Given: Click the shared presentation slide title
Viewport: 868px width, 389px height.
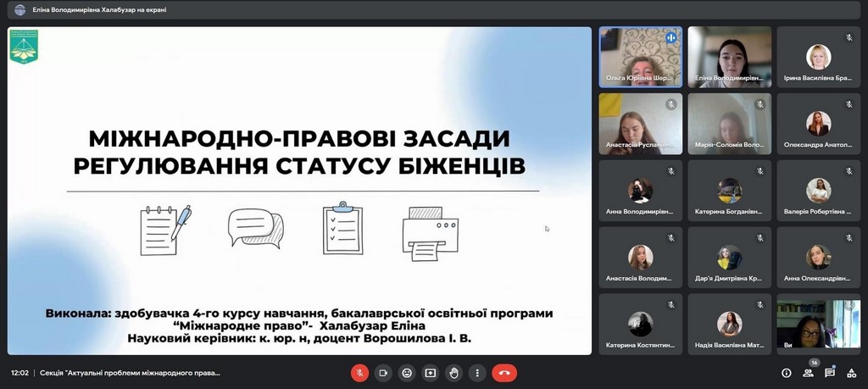Looking at the screenshot, I should point(299,151).
